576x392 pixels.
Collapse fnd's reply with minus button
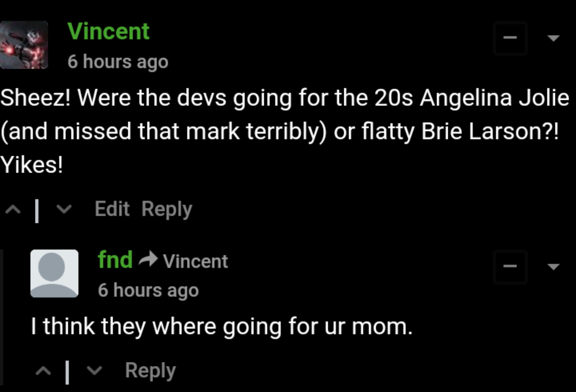click(510, 266)
